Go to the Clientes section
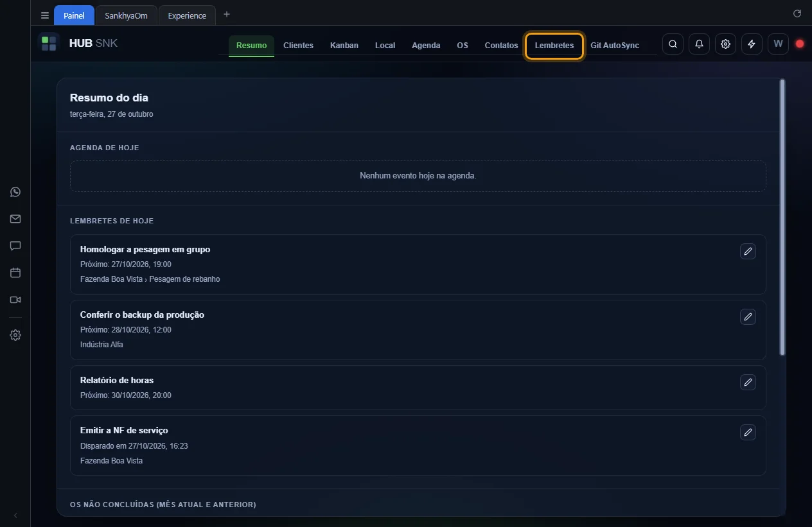 (298, 46)
